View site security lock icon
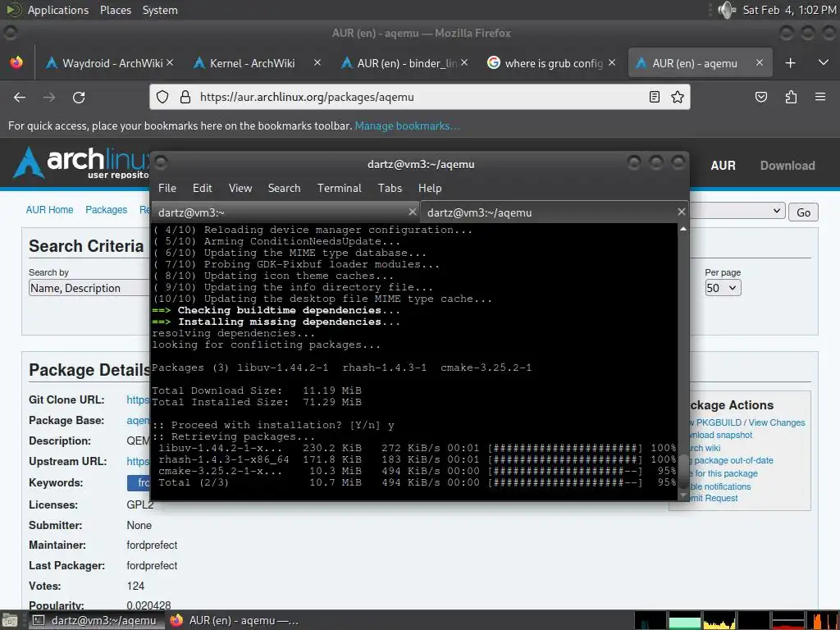Screen dimensions: 840x630 tap(185, 97)
